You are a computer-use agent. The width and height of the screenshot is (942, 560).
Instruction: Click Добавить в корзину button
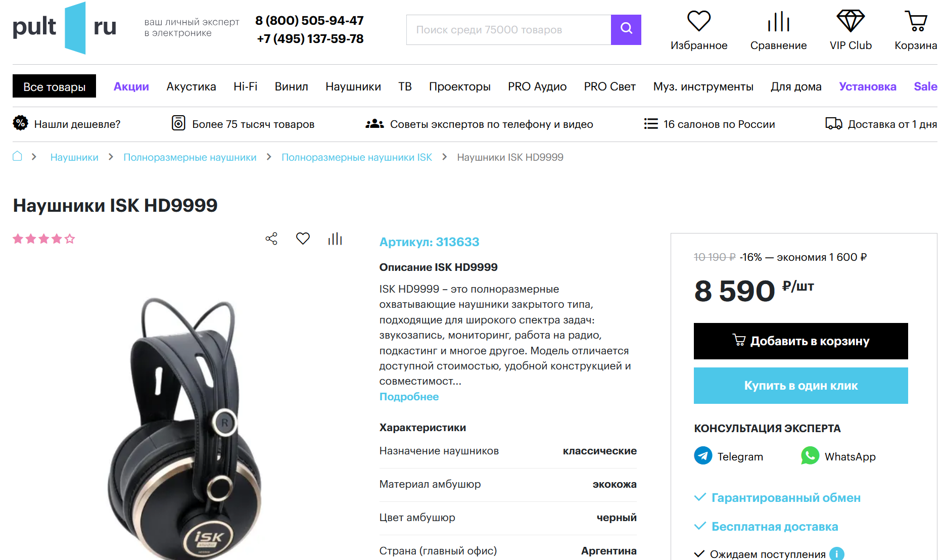point(800,341)
